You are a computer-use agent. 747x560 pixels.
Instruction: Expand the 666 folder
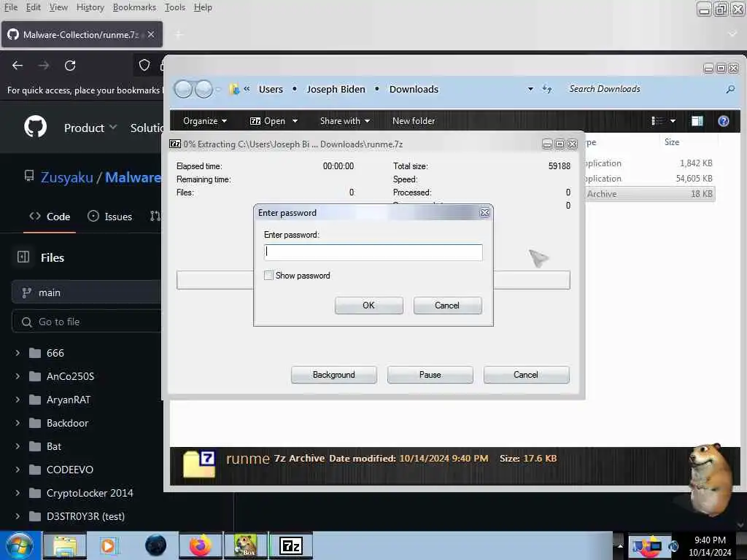coord(18,353)
